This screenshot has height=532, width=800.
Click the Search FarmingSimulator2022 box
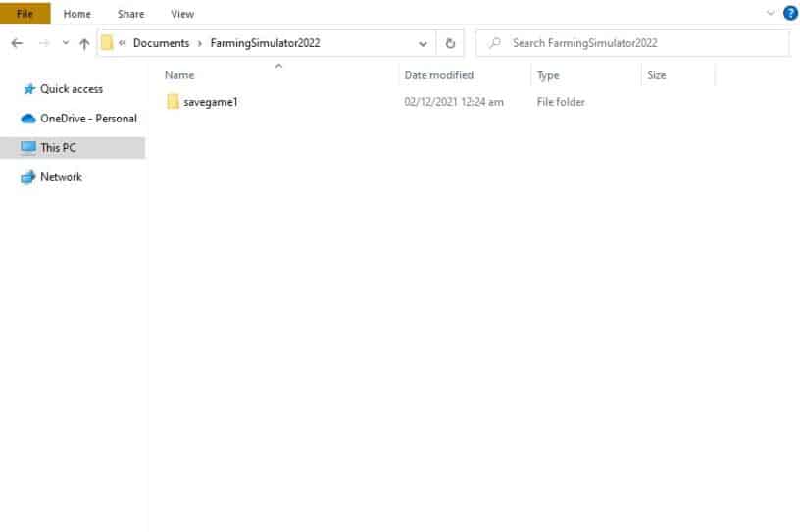coord(632,43)
